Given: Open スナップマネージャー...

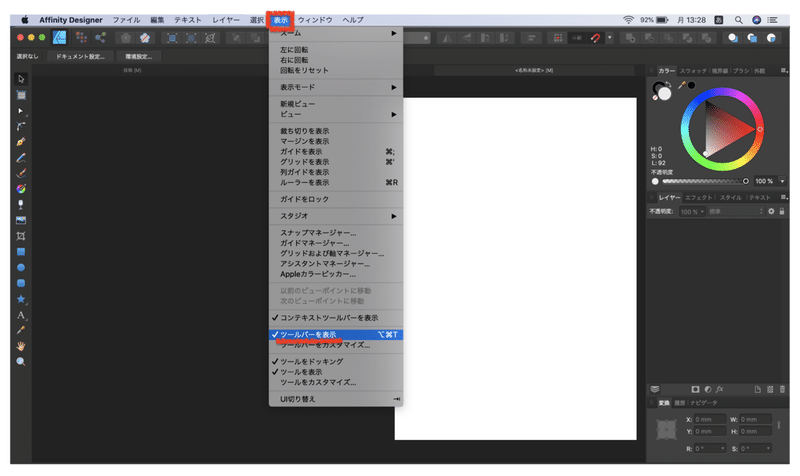Looking at the screenshot, I should (336, 233).
